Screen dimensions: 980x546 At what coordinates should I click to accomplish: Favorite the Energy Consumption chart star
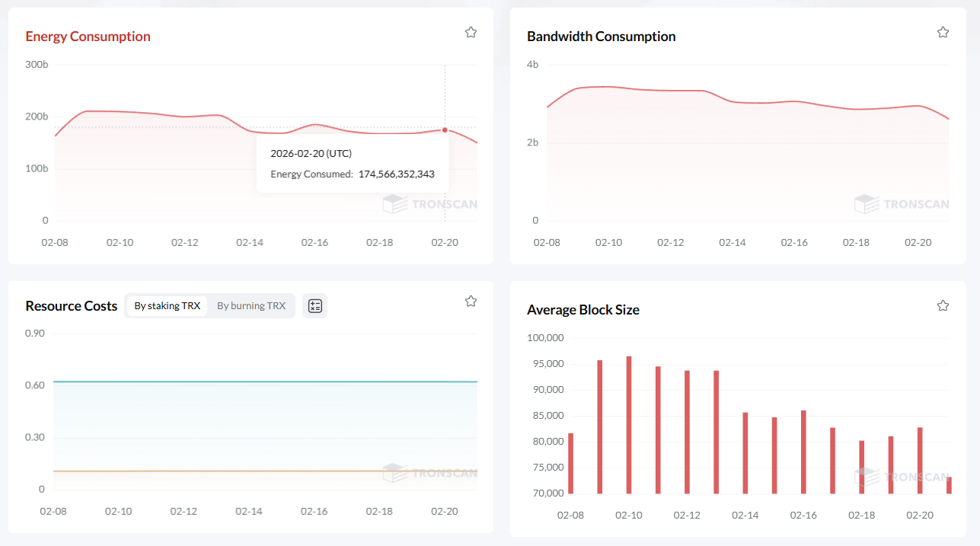coord(471,32)
